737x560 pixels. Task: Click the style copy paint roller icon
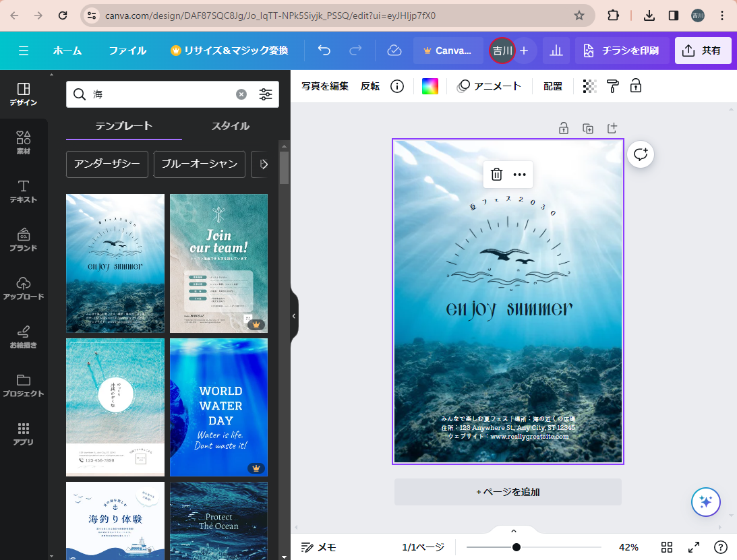[x=612, y=86]
